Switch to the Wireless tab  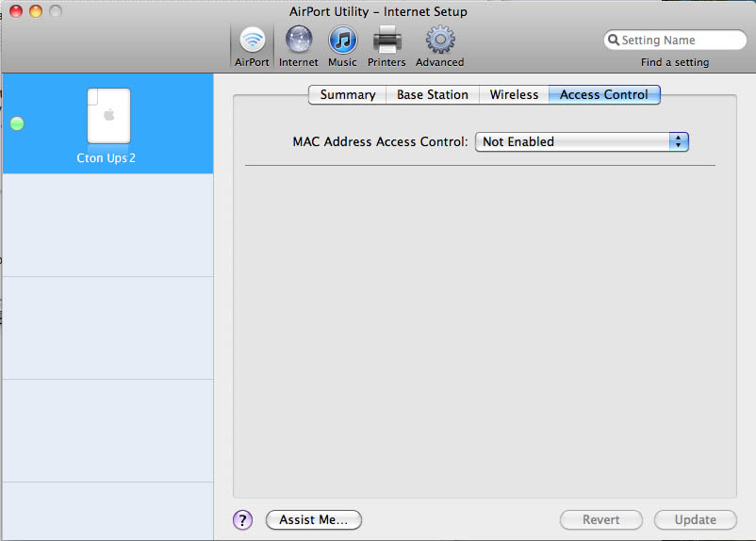[x=514, y=94]
